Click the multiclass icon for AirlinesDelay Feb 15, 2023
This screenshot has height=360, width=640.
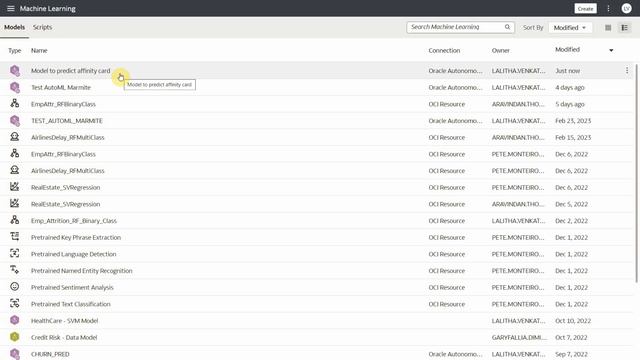click(15, 137)
